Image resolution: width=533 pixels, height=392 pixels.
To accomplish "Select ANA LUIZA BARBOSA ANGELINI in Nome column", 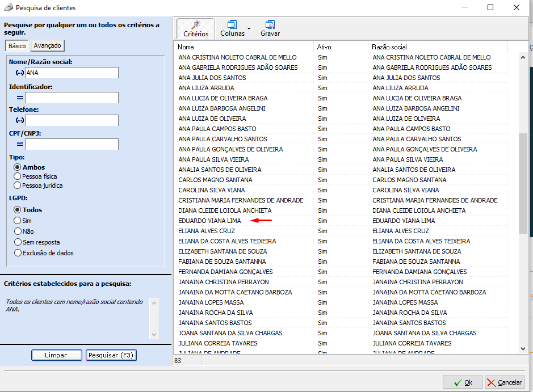I will [x=221, y=108].
